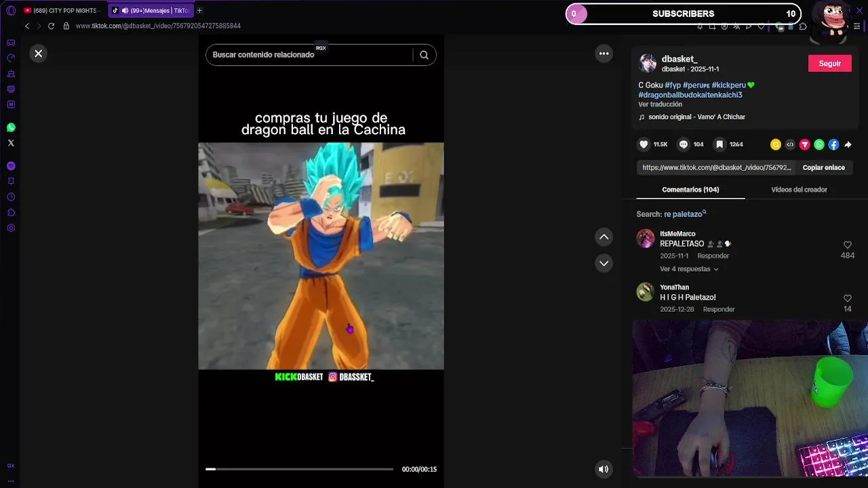This screenshot has height=488, width=868.
Task: Open dbasket_ profile avatar
Action: coord(648,64)
